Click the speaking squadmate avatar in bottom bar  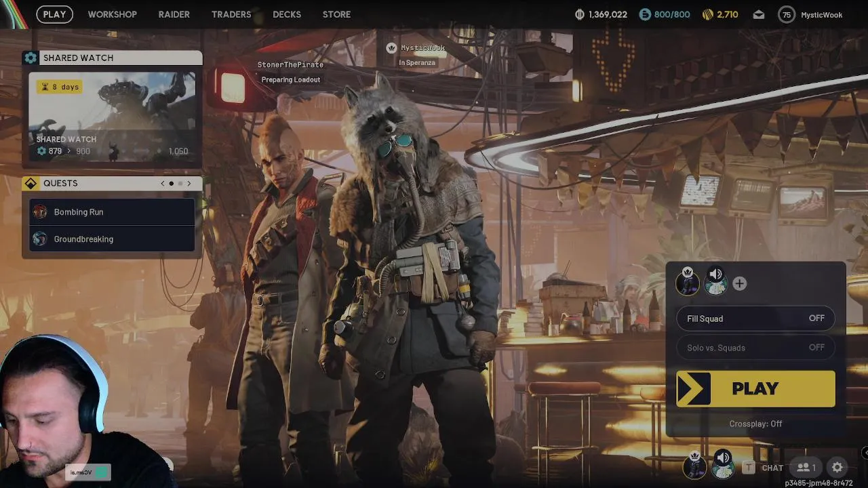tap(723, 465)
